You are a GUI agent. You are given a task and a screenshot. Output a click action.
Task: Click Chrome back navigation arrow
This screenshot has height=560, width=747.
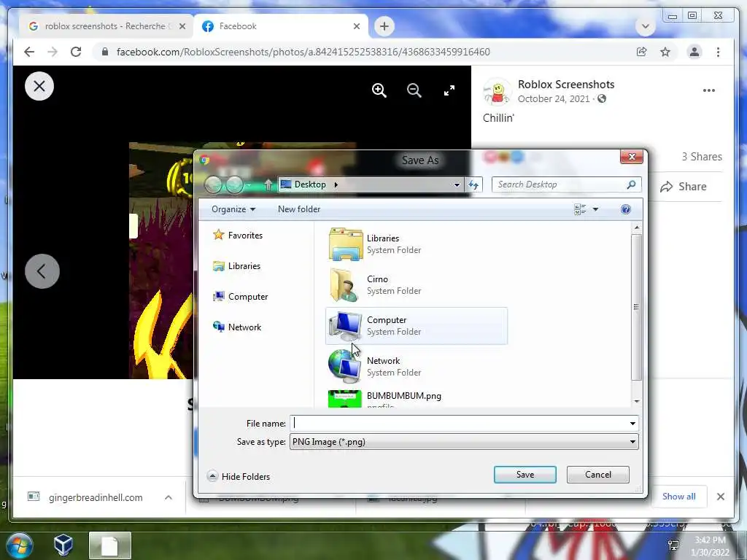(29, 52)
